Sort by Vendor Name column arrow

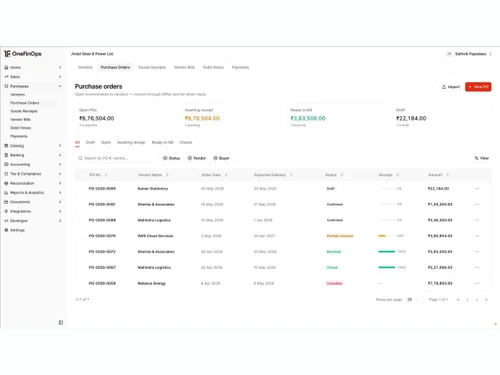(x=167, y=175)
